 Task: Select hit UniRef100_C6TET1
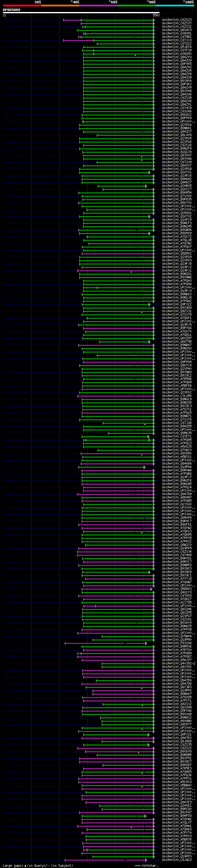(x=177, y=437)
